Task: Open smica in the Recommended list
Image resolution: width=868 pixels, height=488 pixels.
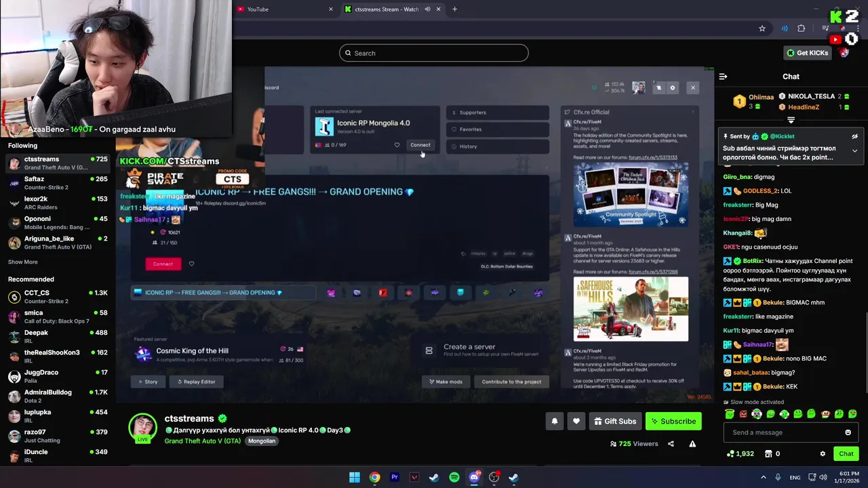Action: coord(58,317)
